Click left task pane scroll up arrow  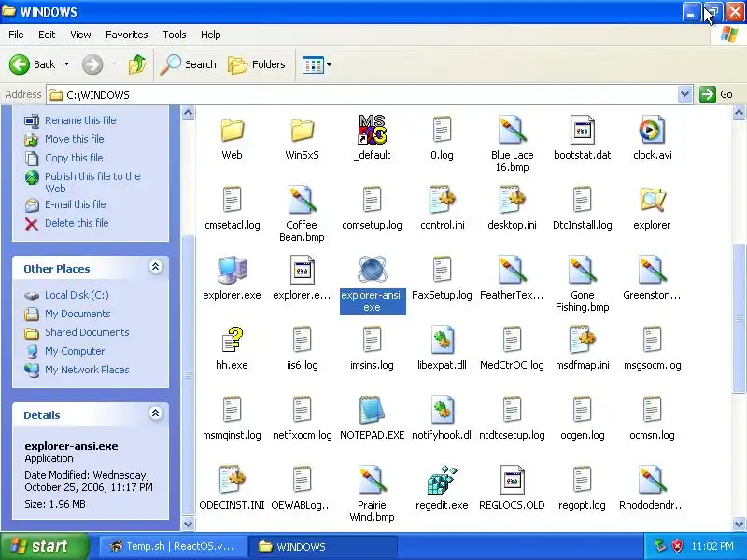(x=189, y=113)
